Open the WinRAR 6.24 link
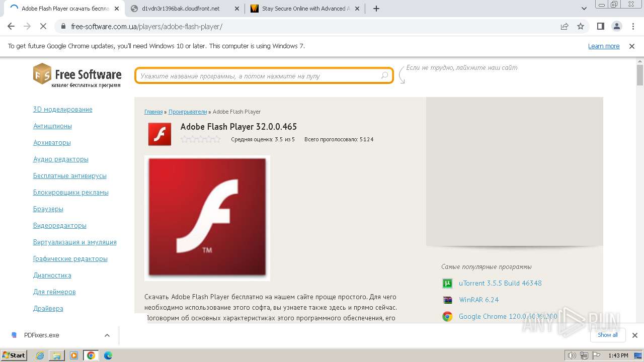Viewport: 644px width, 362px height. 479,300
